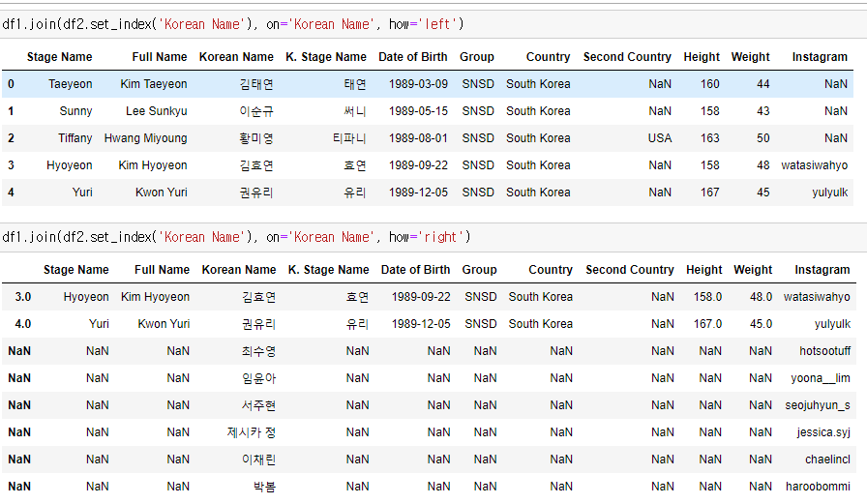Viewport: 867px width, 504px height.
Task: Click K. stage name '티파니' cell
Action: pyautogui.click(x=349, y=138)
